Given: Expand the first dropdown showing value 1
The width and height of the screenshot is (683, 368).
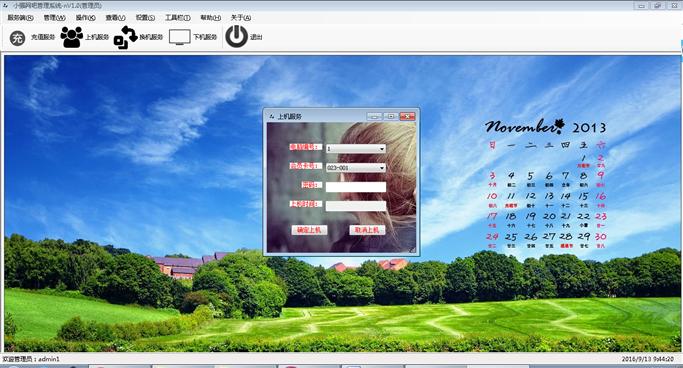Looking at the screenshot, I should 356,149.
